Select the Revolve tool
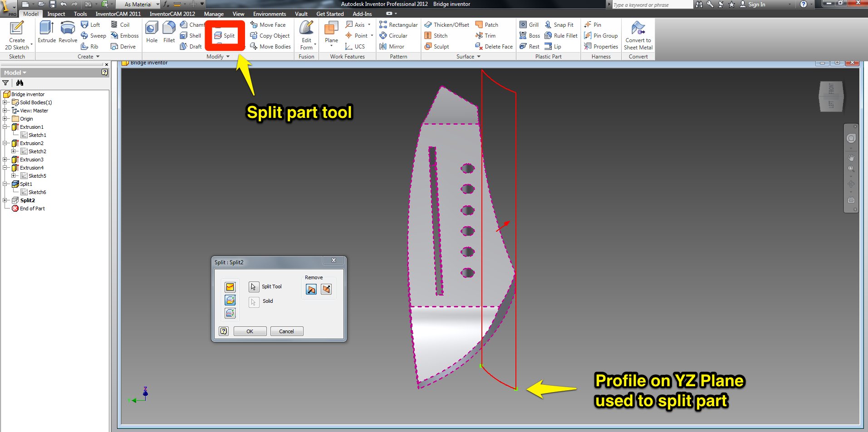The width and height of the screenshot is (868, 432). point(68,32)
